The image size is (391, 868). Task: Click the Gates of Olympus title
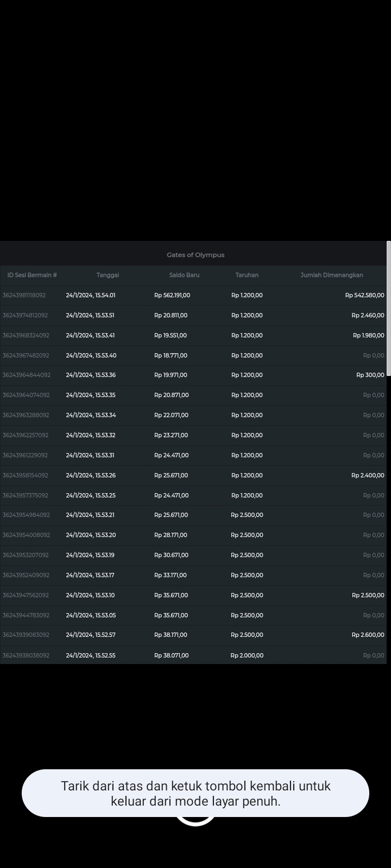tap(195, 255)
